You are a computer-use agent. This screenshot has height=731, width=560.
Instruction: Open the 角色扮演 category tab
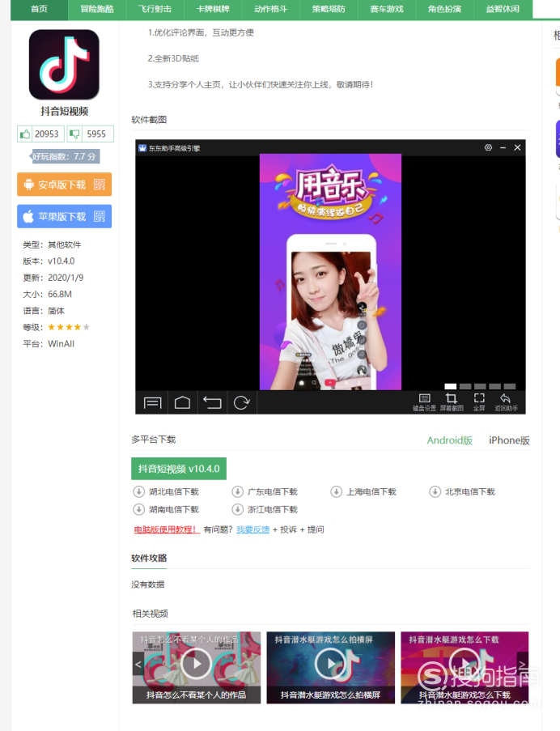(444, 9)
